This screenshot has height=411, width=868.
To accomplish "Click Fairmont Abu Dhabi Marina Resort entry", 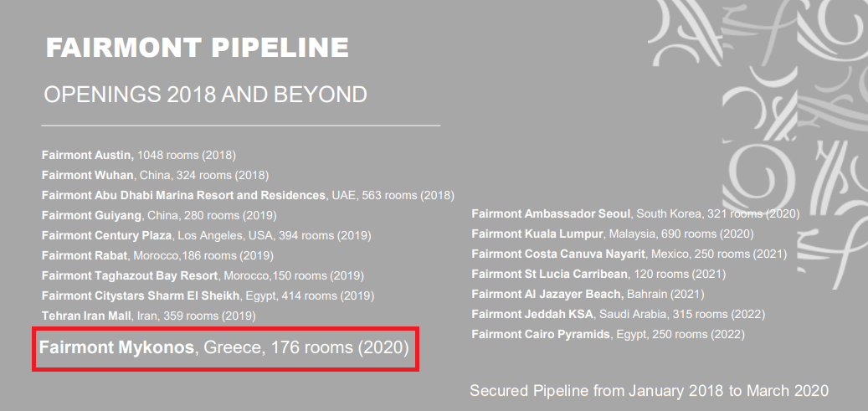I will pyautogui.click(x=248, y=195).
